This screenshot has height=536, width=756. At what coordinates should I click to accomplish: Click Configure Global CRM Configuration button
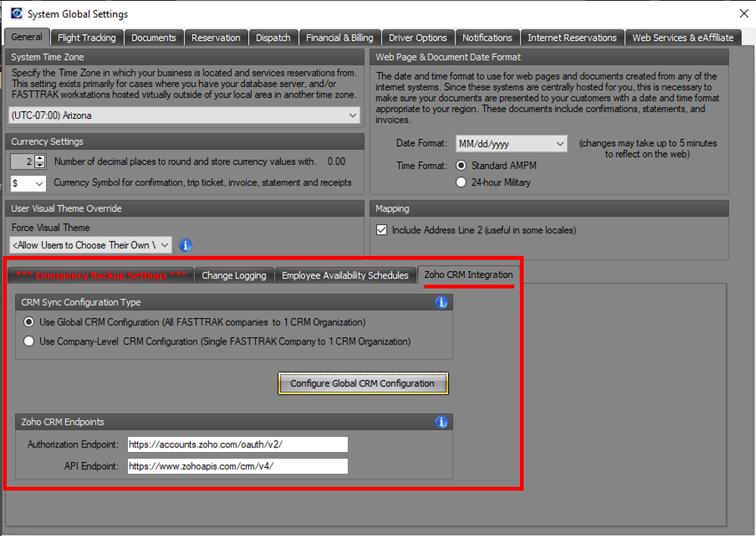362,384
